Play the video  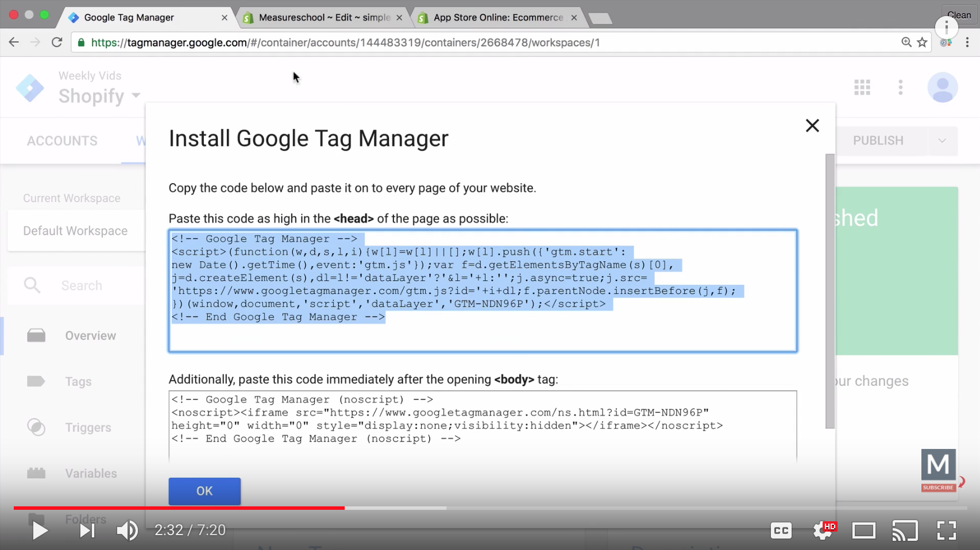click(x=40, y=530)
